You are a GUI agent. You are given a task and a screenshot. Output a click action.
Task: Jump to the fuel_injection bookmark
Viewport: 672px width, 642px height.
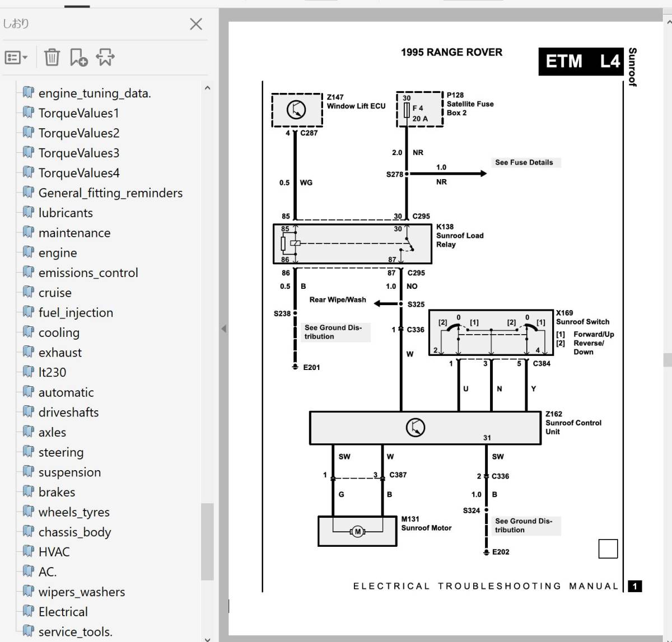76,313
